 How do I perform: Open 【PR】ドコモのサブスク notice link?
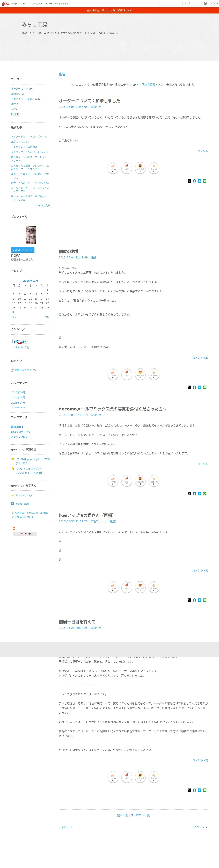click(30, 471)
